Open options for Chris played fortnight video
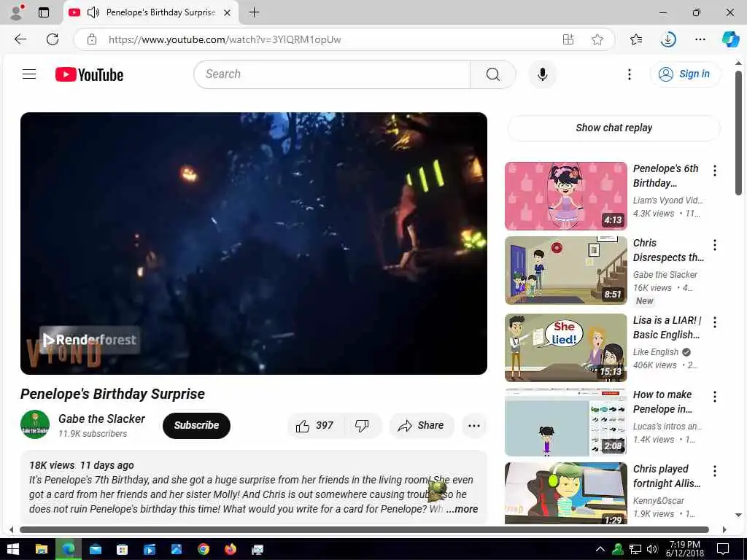This screenshot has width=747, height=560. point(715,471)
